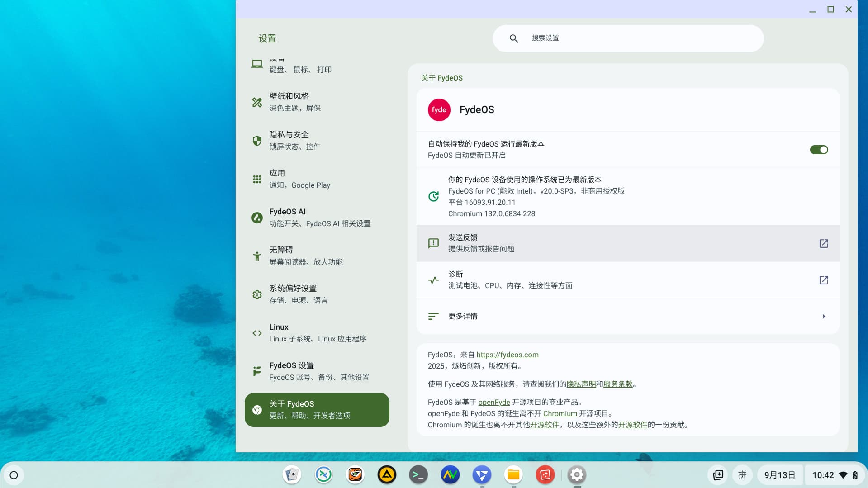
Task: Open the launcher circle button
Action: pos(14,475)
